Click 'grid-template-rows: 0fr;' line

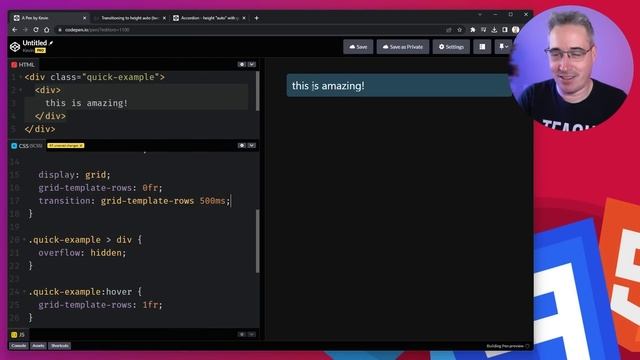coord(100,188)
